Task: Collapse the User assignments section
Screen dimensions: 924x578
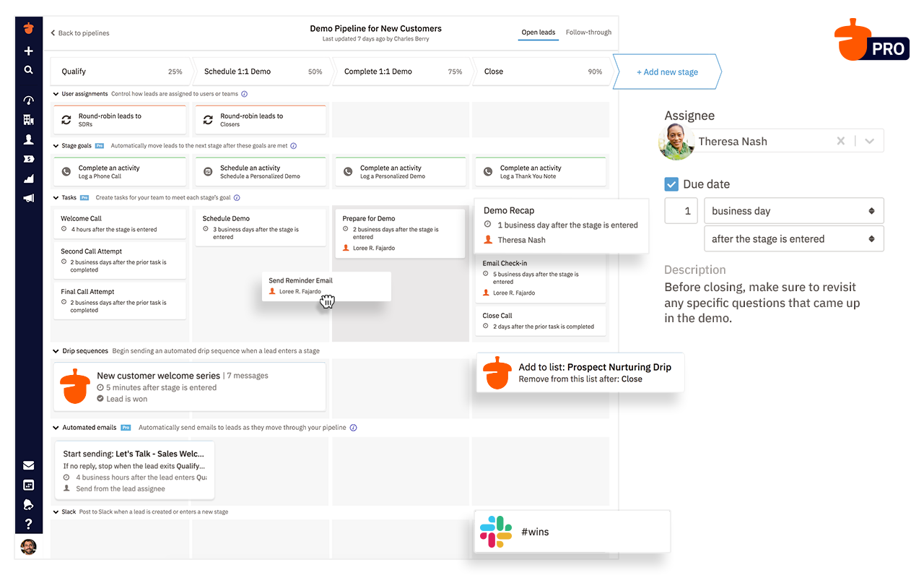Action: tap(56, 94)
